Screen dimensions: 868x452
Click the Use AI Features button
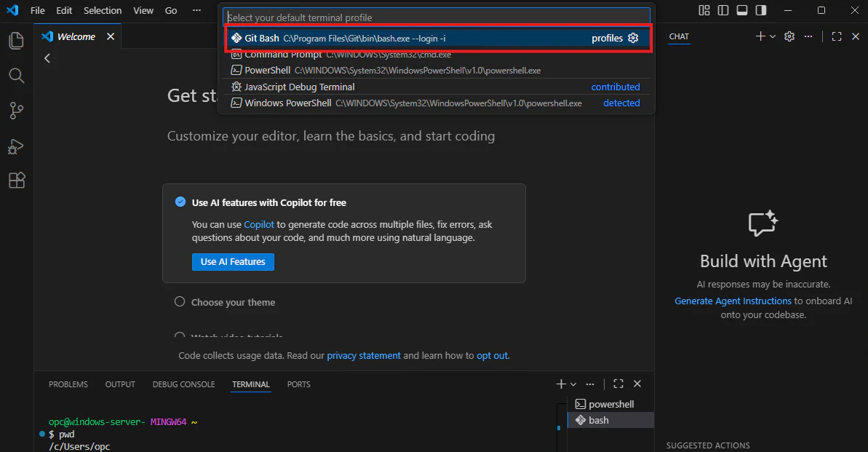pos(233,262)
